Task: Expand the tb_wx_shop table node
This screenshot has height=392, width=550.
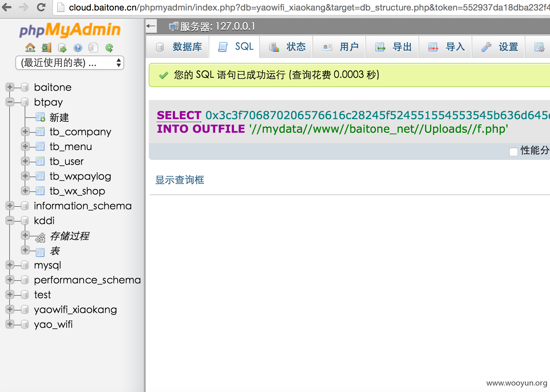Action: pyautogui.click(x=25, y=191)
